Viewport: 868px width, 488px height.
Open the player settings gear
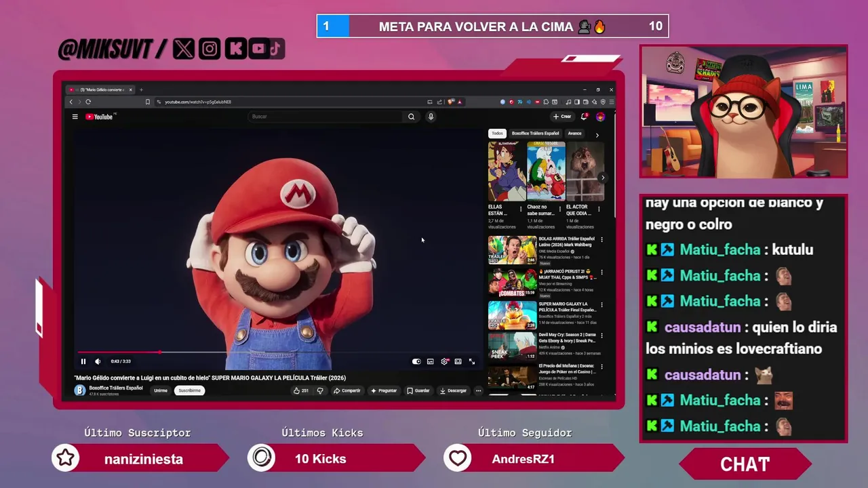pyautogui.click(x=444, y=361)
